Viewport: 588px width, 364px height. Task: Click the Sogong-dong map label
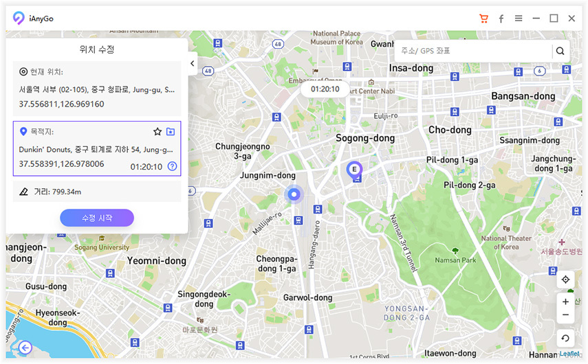[365, 138]
